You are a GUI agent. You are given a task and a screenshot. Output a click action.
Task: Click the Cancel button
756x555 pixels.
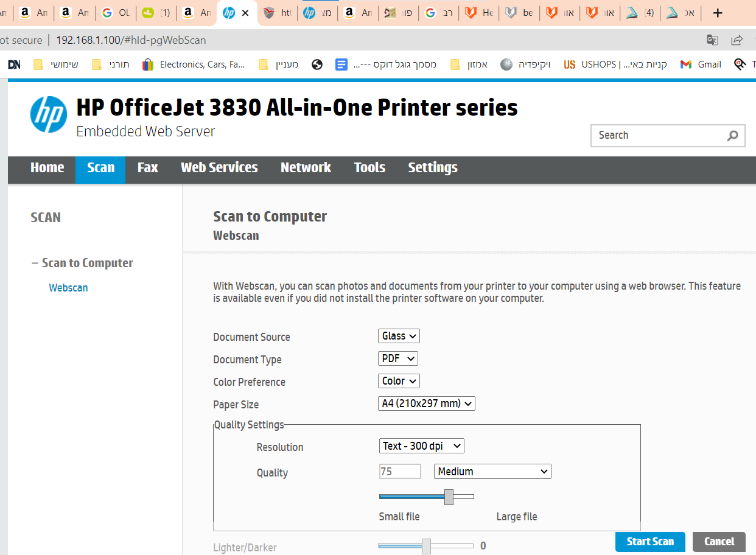[x=719, y=542]
